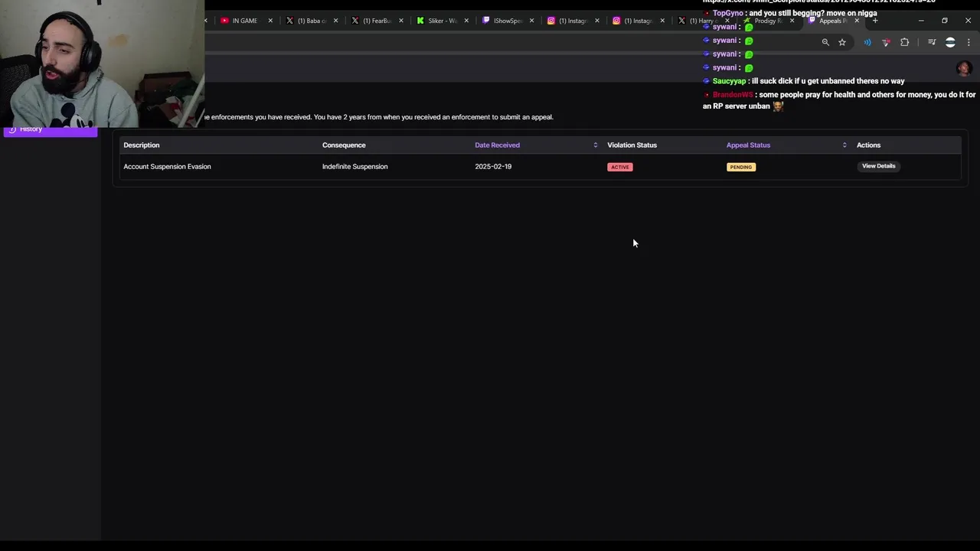The image size is (980, 551).
Task: Minimize the browser window
Action: [921, 21]
